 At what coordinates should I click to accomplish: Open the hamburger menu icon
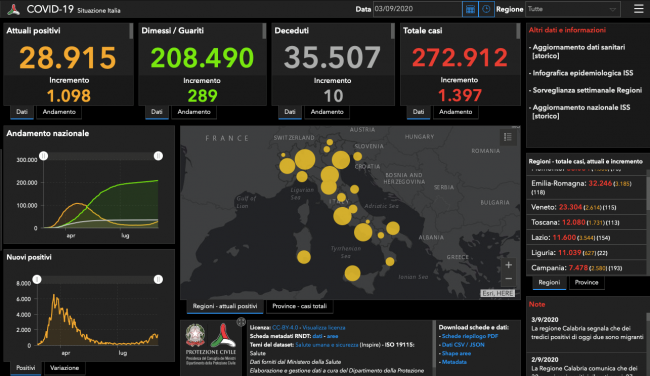point(638,9)
